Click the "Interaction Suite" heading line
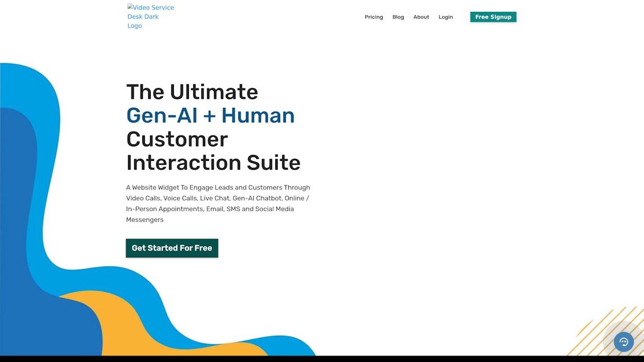Image resolution: width=644 pixels, height=362 pixels. 213,162
